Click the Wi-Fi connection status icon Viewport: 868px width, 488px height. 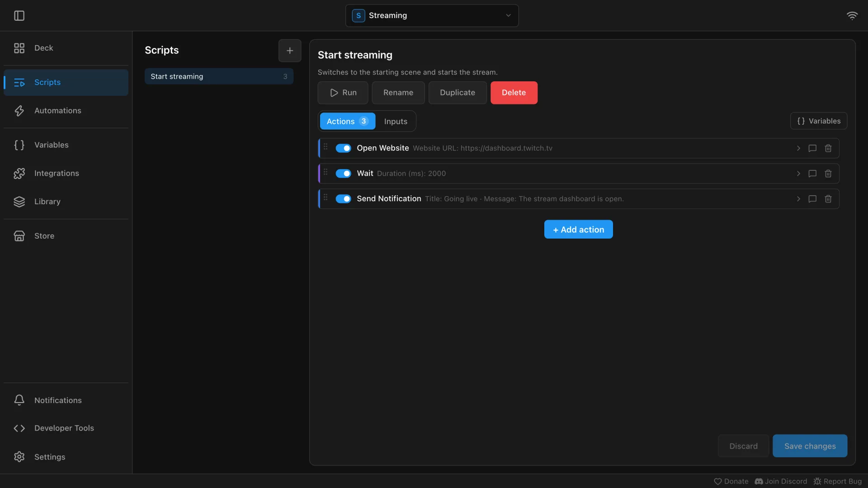(x=852, y=16)
